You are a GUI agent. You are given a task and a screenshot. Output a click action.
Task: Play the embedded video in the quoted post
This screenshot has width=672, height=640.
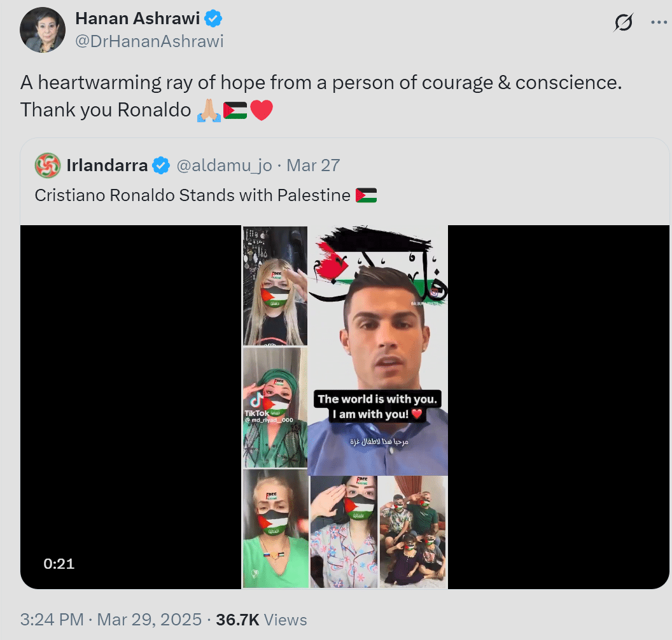click(344, 407)
